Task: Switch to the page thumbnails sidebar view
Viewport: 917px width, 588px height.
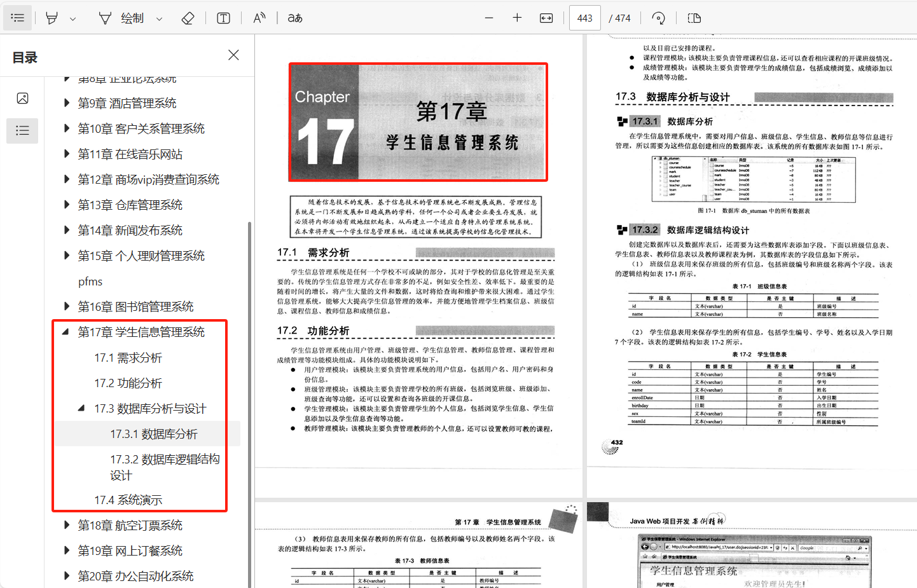Action: [x=22, y=98]
